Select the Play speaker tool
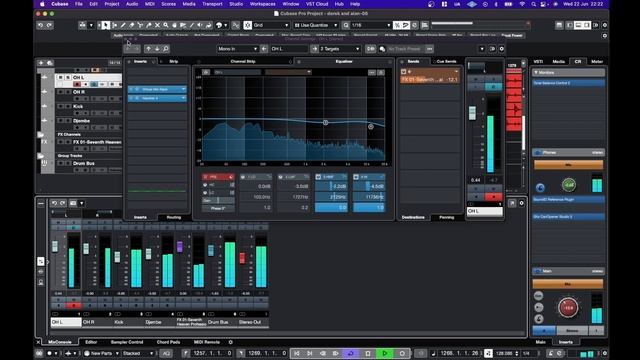Screen dimensions: 640x360 pyautogui.click(x=200, y=25)
